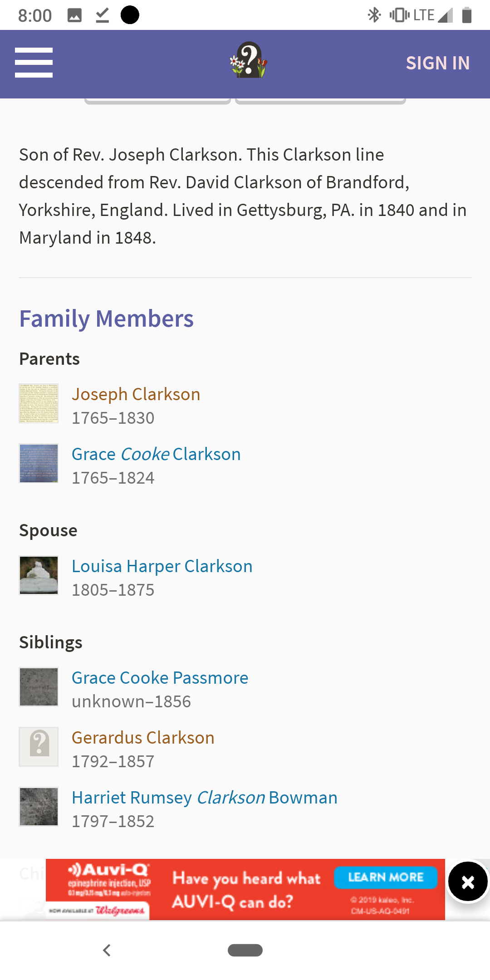The width and height of the screenshot is (490, 980).
Task: Click LEARN MORE on the Auvi-Q ad
Action: pos(386,877)
